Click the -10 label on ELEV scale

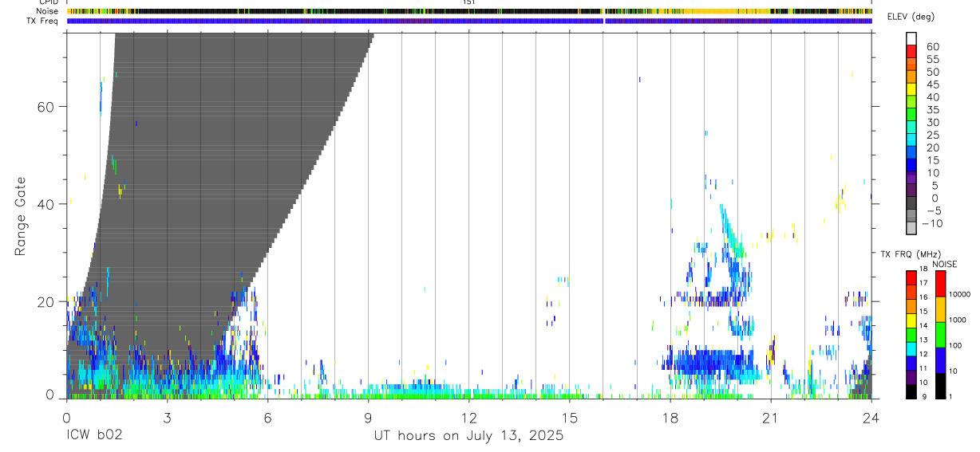[932, 224]
